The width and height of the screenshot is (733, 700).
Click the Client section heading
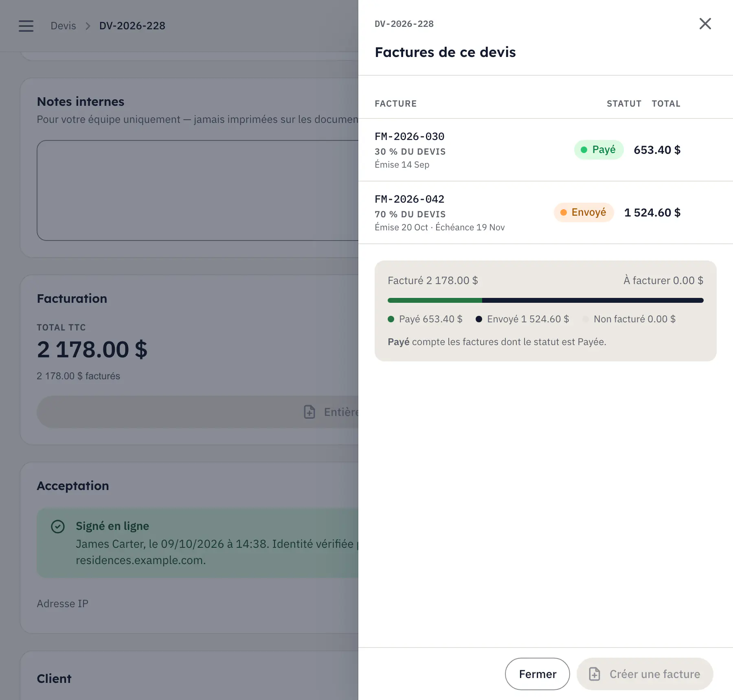tap(54, 678)
